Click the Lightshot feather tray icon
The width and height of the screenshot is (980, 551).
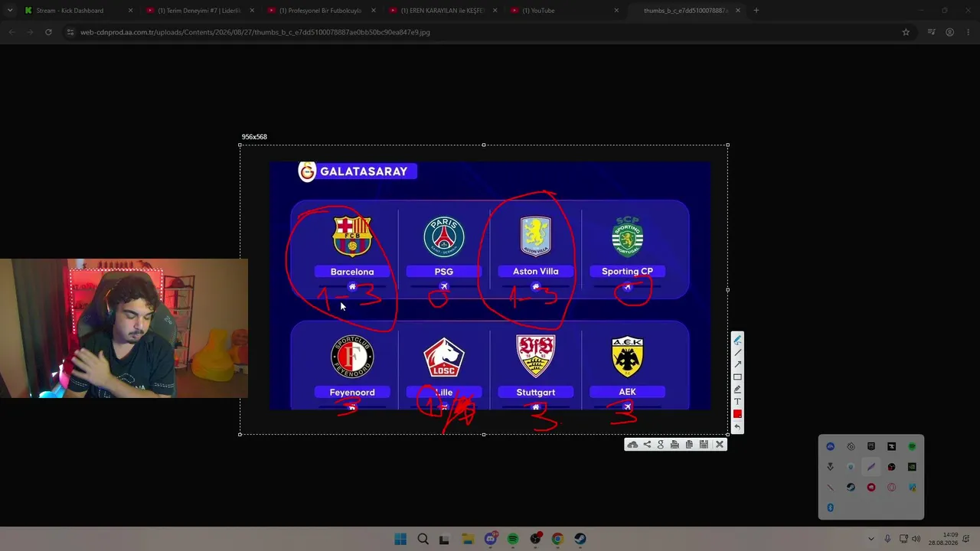(871, 467)
